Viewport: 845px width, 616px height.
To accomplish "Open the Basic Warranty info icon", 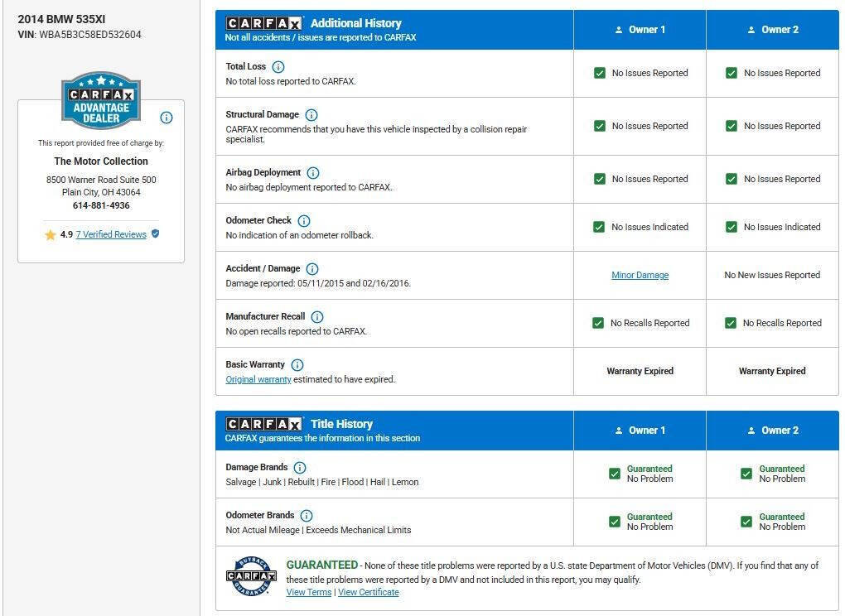I will 297,365.
